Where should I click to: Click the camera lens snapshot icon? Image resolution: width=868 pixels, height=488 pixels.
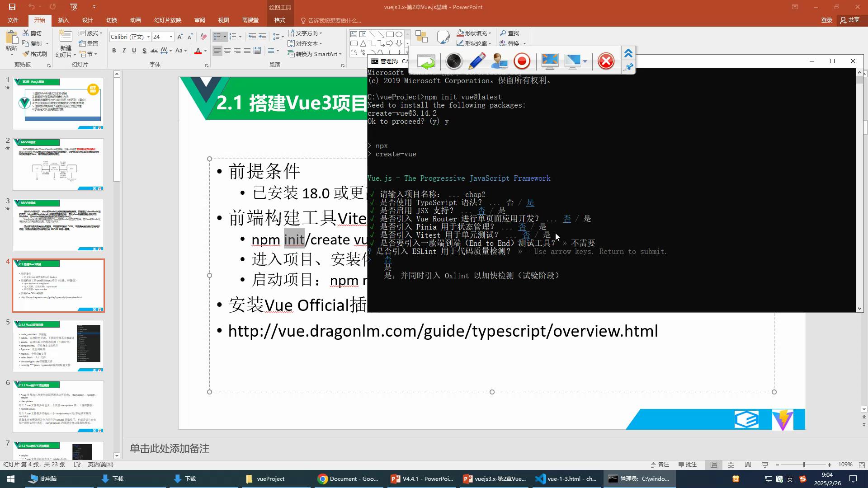click(x=453, y=61)
